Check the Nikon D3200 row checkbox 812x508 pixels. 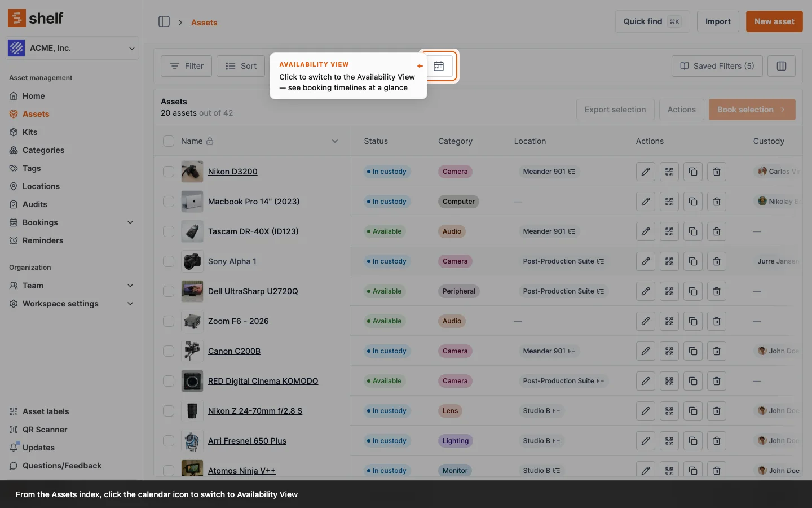pyautogui.click(x=169, y=172)
